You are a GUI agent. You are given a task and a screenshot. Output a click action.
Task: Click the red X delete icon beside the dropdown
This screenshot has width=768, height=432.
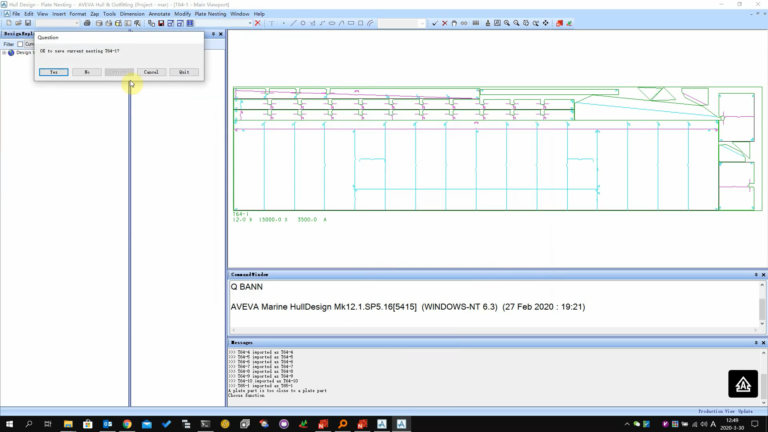(258, 23)
